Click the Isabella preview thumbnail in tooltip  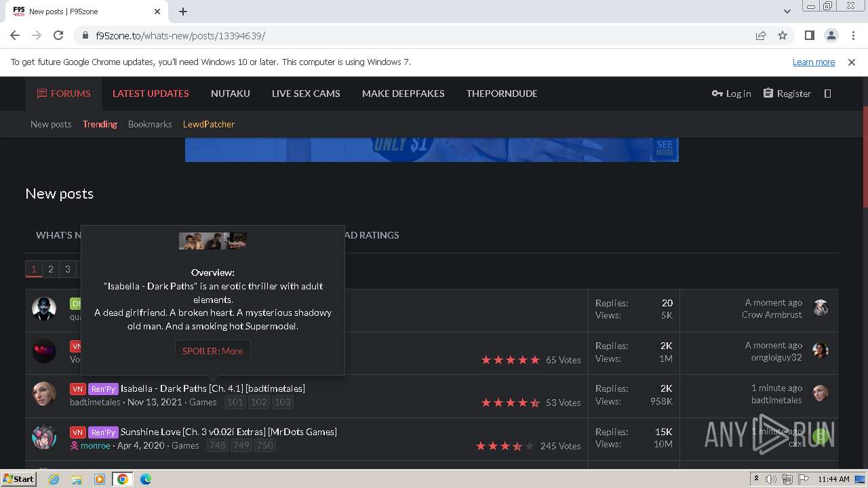(x=213, y=241)
